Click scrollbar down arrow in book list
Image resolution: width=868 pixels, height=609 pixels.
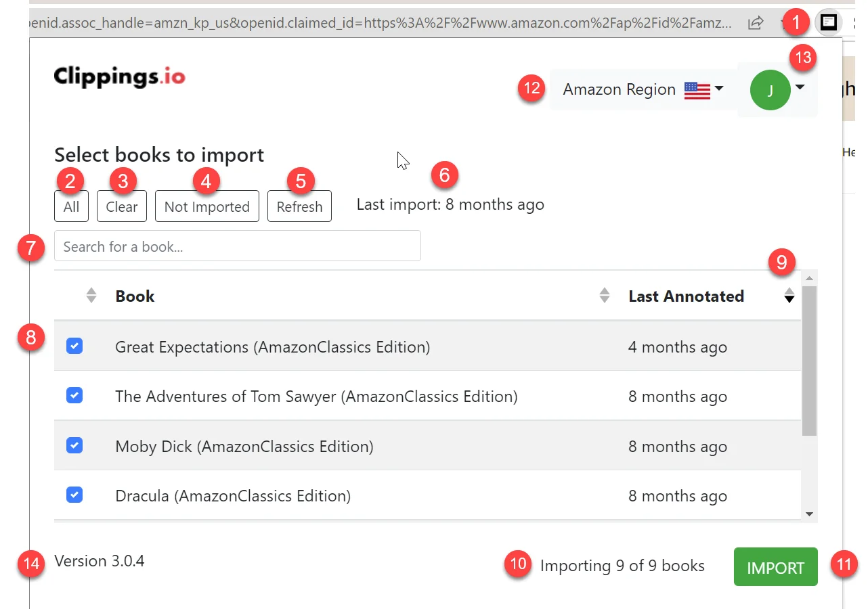809,514
